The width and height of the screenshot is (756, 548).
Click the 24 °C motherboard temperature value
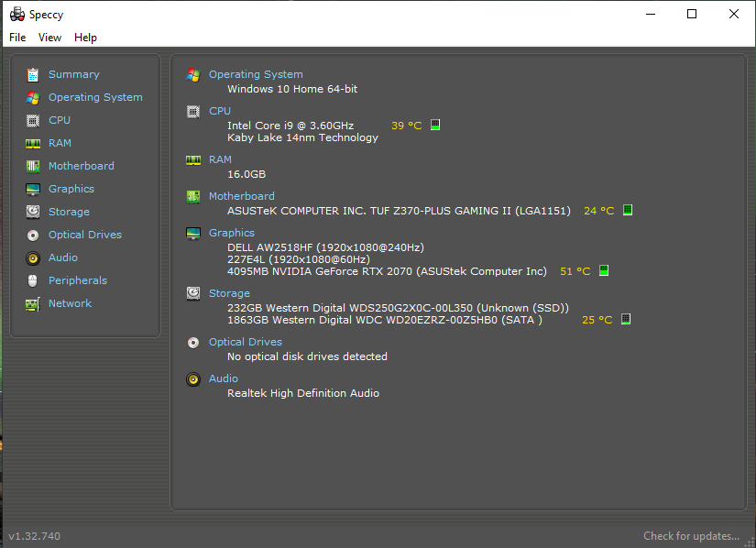598,211
